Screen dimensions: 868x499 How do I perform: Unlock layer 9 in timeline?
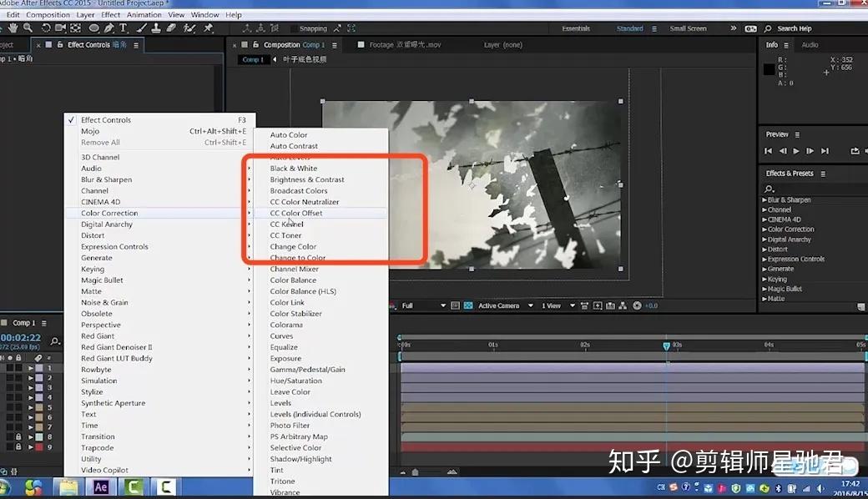(18, 446)
